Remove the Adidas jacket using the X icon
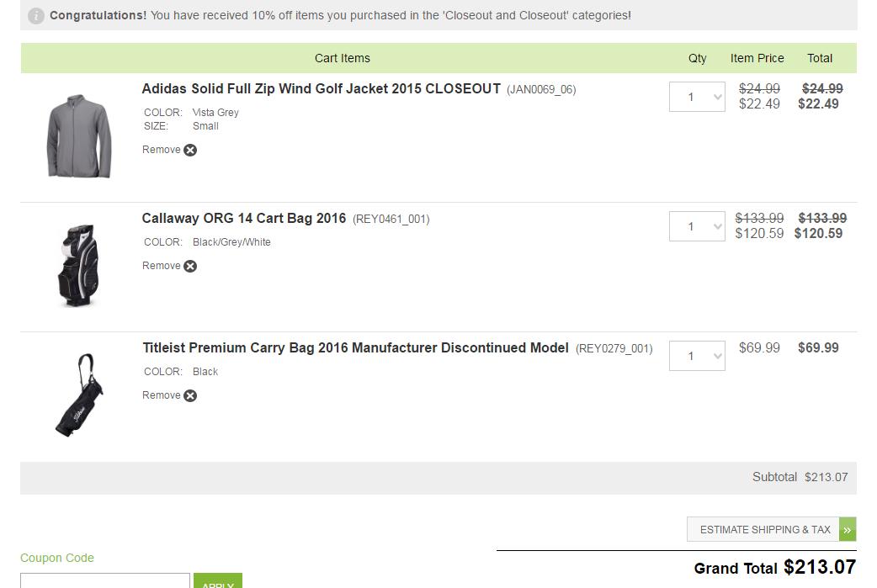This screenshot has width=877, height=588. click(x=190, y=151)
